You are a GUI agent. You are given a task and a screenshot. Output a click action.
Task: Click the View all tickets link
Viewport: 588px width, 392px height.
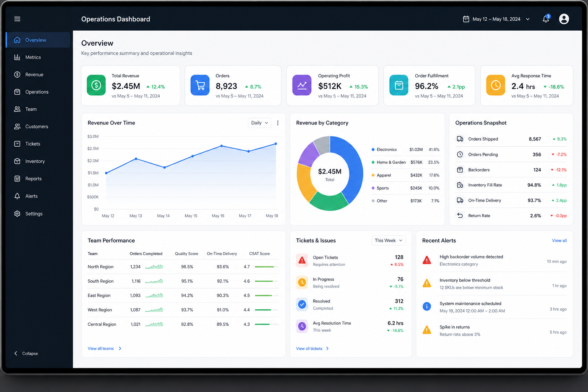tap(312, 348)
